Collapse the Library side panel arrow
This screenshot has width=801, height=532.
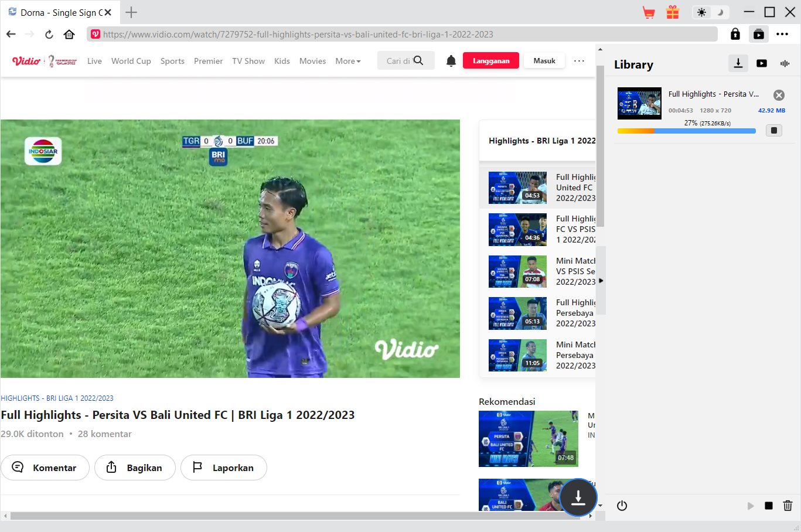coord(601,281)
